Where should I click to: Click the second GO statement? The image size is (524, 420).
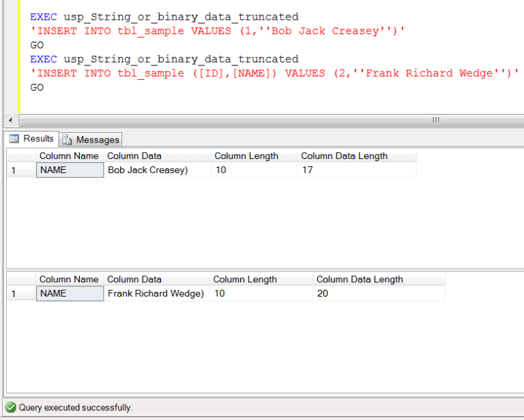(37, 87)
